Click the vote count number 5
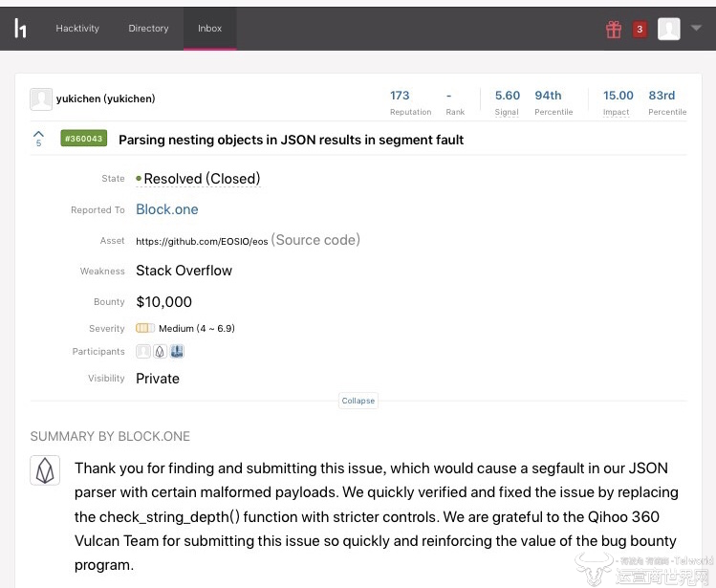Image resolution: width=716 pixels, height=588 pixels. [38, 143]
